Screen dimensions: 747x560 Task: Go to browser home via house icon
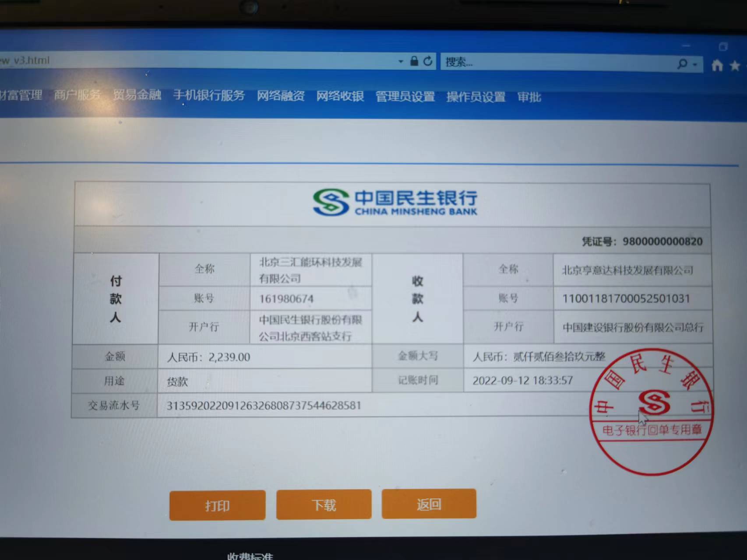point(717,65)
